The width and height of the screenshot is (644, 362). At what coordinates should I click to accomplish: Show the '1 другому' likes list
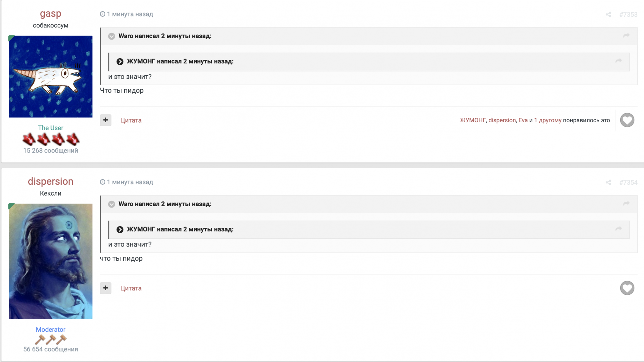point(548,120)
